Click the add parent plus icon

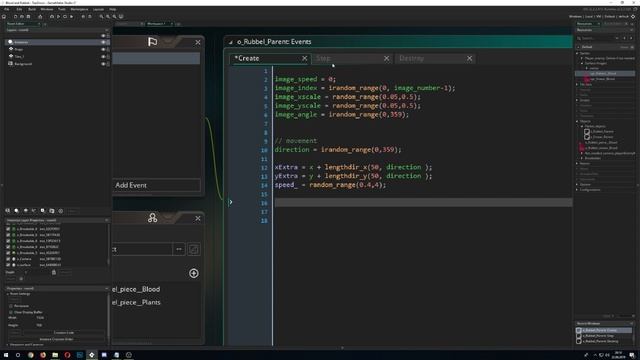point(194,273)
